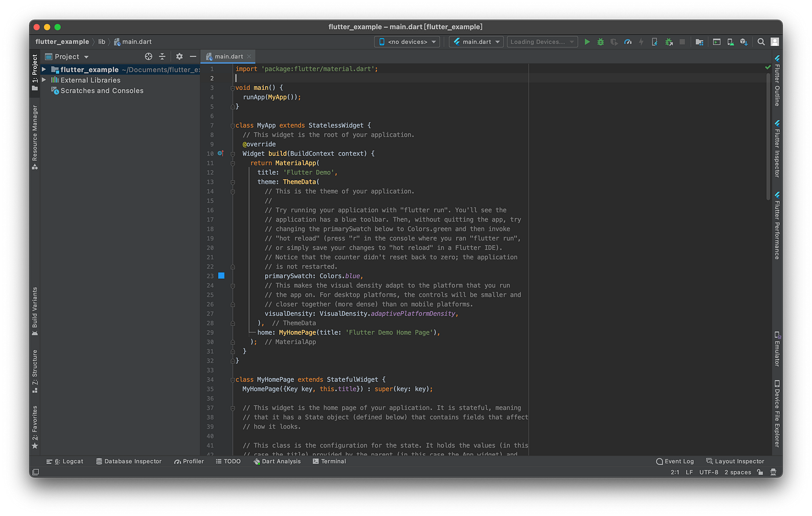Open the main.dart run configuration dropdown
This screenshot has height=516, width=812.
pyautogui.click(x=476, y=42)
